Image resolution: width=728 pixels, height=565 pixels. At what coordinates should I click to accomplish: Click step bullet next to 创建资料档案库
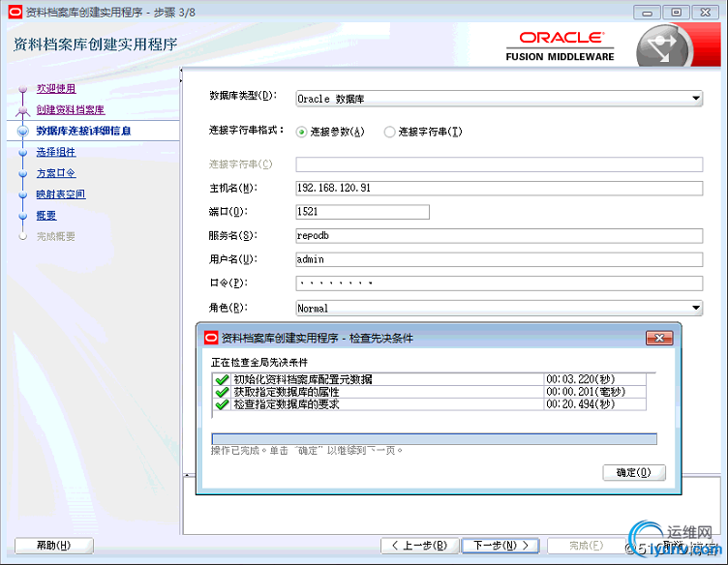click(x=23, y=110)
